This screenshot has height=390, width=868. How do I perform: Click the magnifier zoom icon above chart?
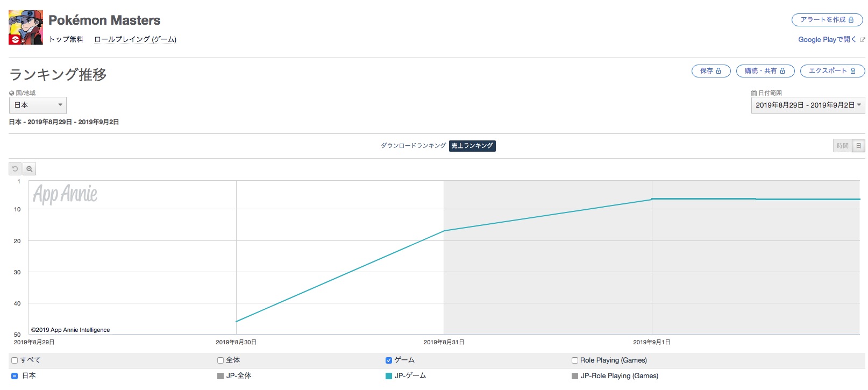(30, 169)
